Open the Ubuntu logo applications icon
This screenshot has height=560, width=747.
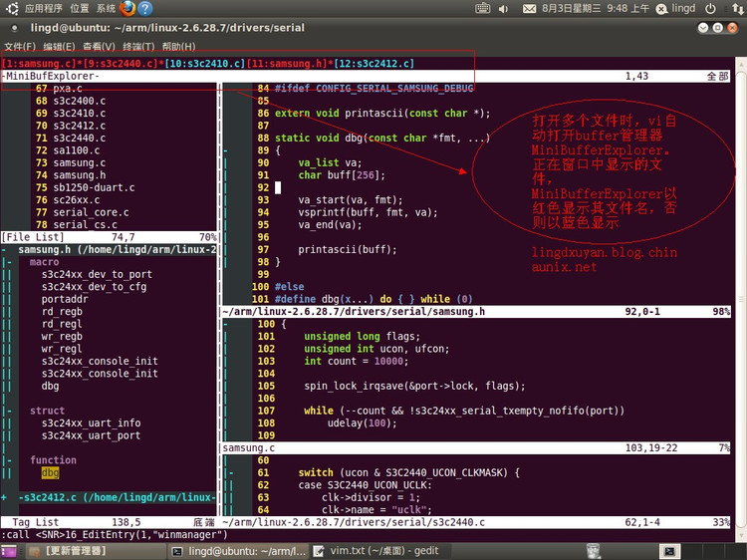[x=12, y=8]
